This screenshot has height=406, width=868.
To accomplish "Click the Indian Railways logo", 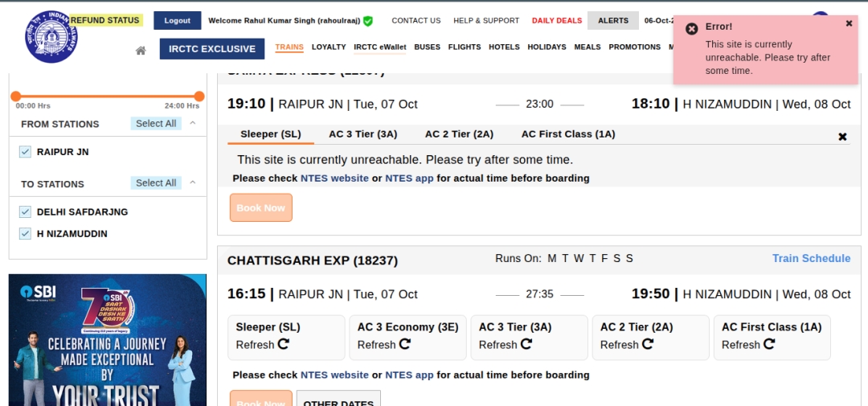I will pos(51,37).
